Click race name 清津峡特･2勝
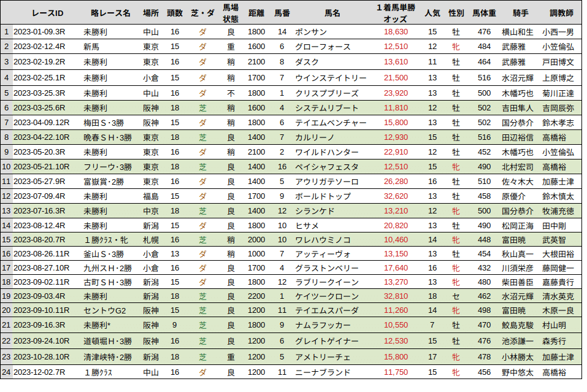This screenshot has width=587, height=392. click(x=108, y=357)
